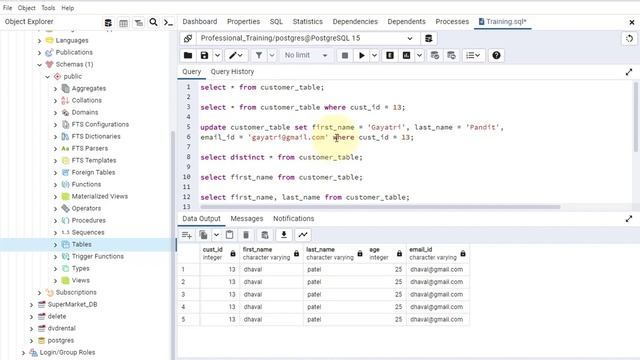The image size is (640, 360).
Task: Search objects with the magnifier icon
Action: 153,22
